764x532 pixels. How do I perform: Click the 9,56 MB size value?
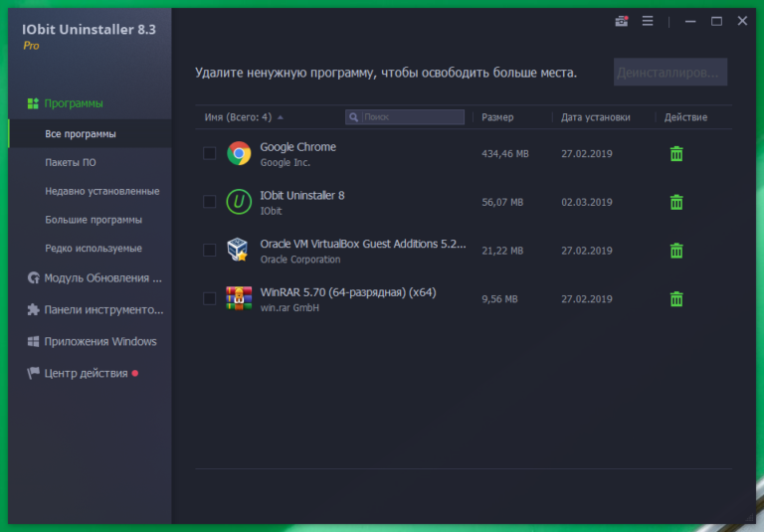(499, 299)
